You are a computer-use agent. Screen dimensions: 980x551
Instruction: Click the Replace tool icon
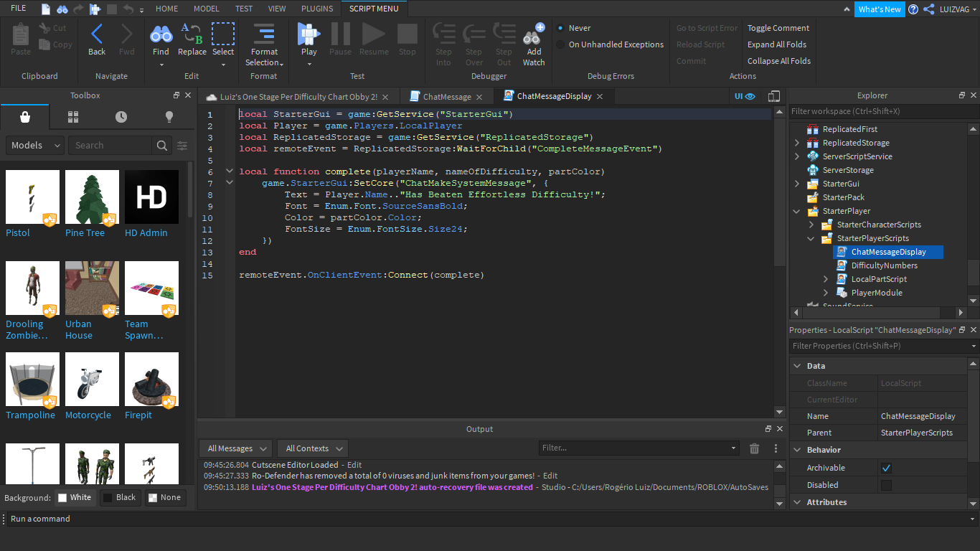[x=192, y=34]
